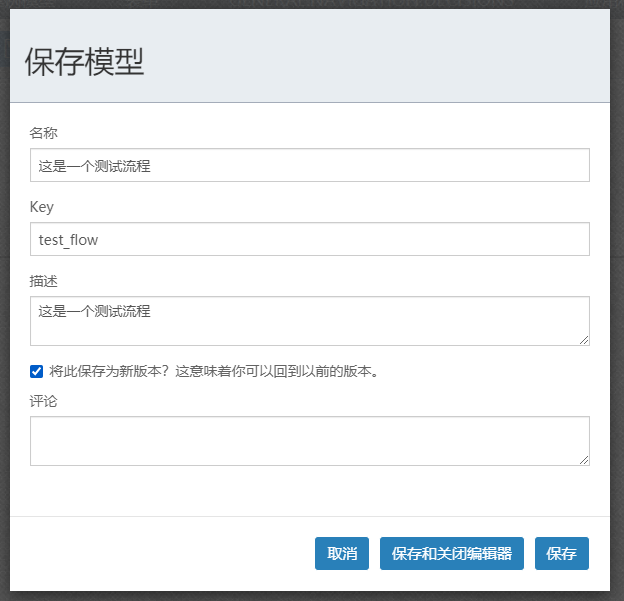The image size is (624, 601).
Task: Click the 保存和关闭编辑器 button
Action: pyautogui.click(x=451, y=553)
